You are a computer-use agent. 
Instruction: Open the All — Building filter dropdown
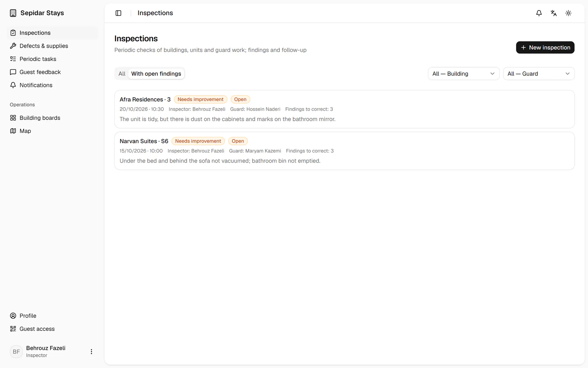463,74
